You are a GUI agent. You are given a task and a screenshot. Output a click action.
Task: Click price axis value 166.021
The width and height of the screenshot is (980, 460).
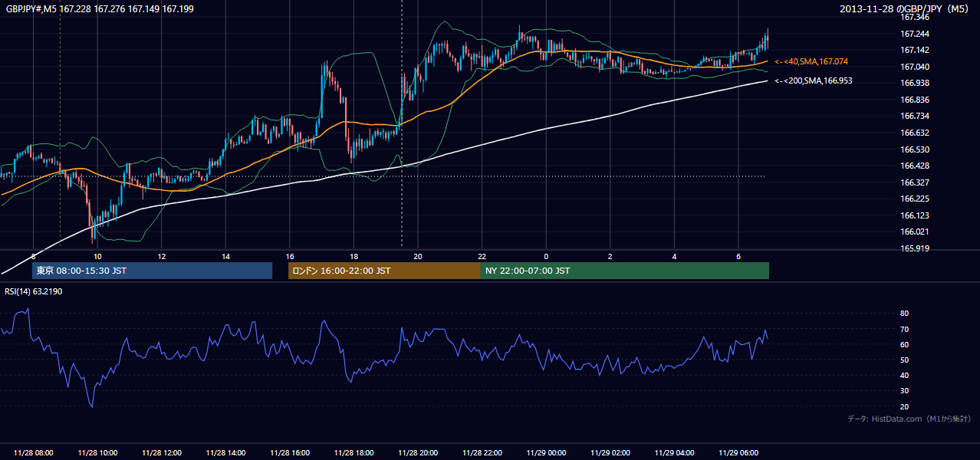coord(915,232)
